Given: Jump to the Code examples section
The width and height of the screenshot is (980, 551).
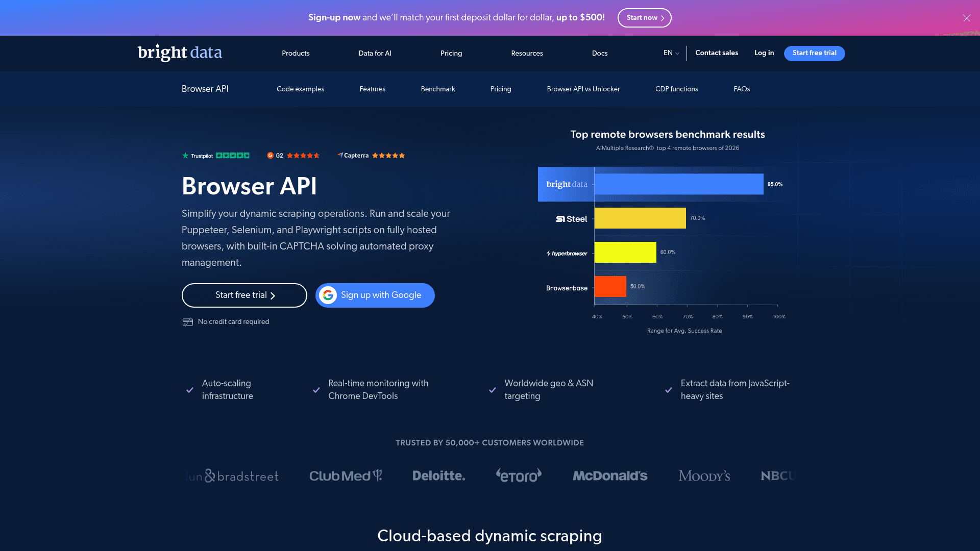Looking at the screenshot, I should click(x=301, y=89).
